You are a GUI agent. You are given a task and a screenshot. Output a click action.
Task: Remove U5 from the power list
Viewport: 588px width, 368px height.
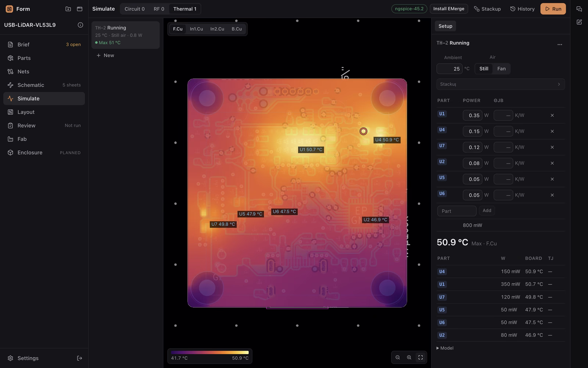552,179
